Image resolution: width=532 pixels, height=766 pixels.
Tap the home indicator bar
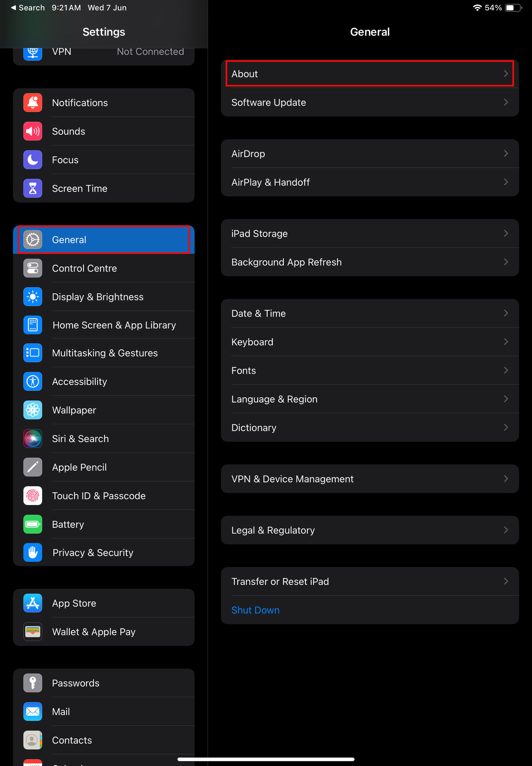[266, 759]
